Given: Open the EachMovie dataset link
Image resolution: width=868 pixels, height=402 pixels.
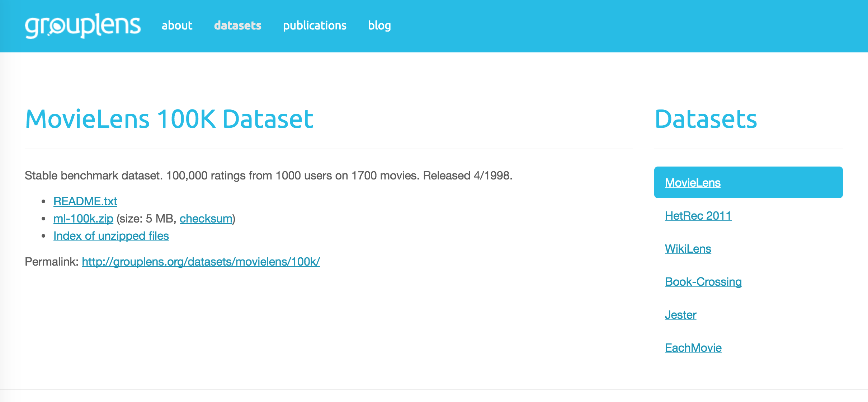Looking at the screenshot, I should tap(693, 348).
